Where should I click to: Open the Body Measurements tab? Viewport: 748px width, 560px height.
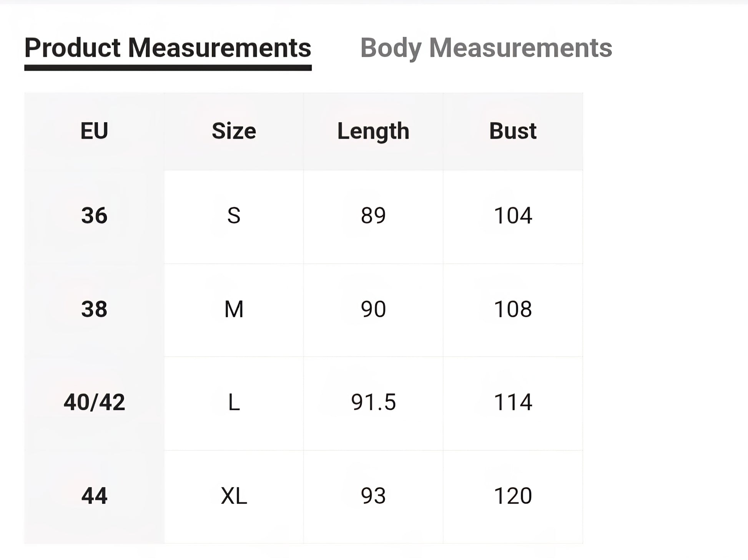[486, 48]
